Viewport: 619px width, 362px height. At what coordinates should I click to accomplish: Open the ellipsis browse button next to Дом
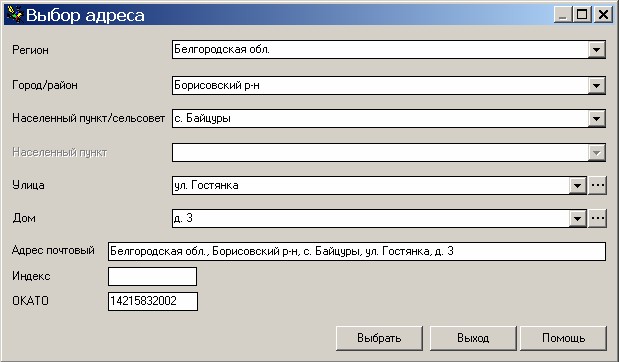click(x=597, y=218)
